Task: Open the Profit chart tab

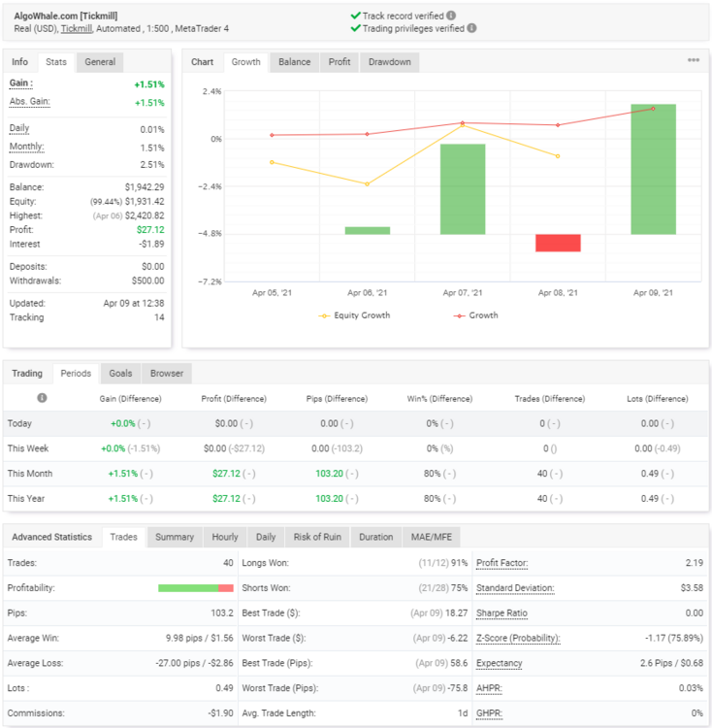Action: (340, 62)
